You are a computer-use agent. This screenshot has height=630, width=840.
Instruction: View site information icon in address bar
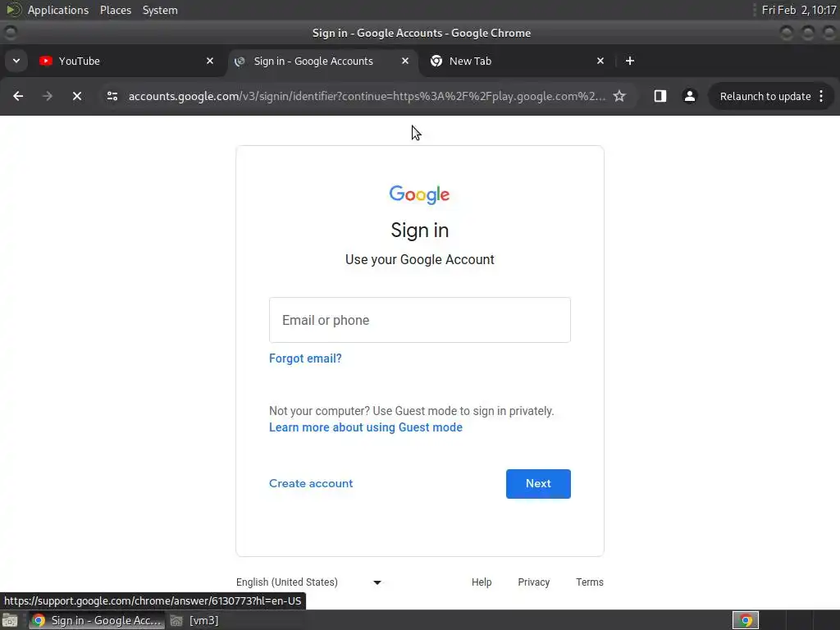coord(112,97)
